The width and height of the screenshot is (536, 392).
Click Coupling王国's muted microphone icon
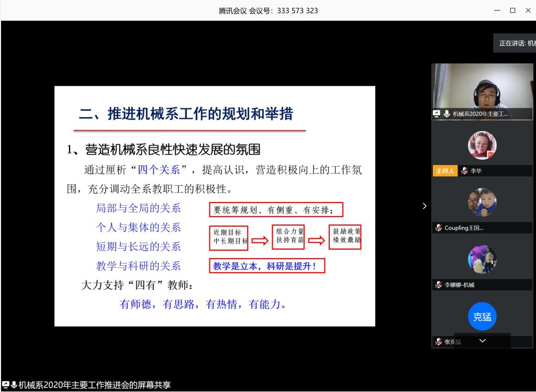click(439, 228)
